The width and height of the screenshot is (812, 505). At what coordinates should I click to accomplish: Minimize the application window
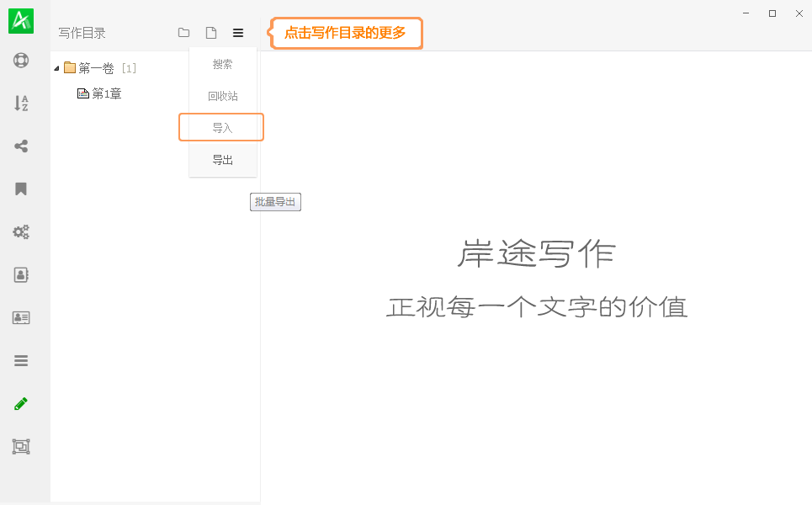746,13
